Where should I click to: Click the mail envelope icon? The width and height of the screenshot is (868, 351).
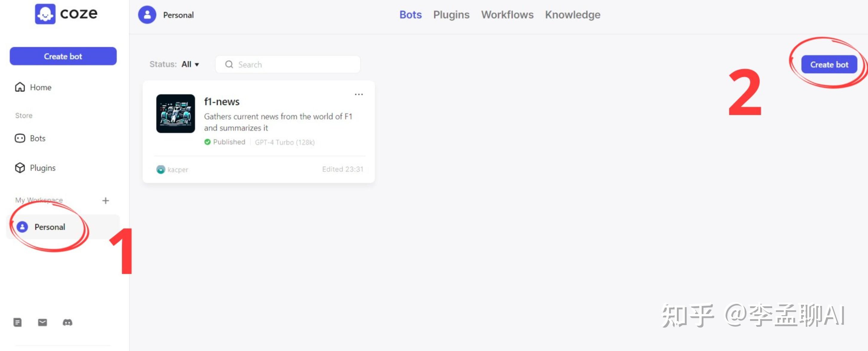click(42, 322)
